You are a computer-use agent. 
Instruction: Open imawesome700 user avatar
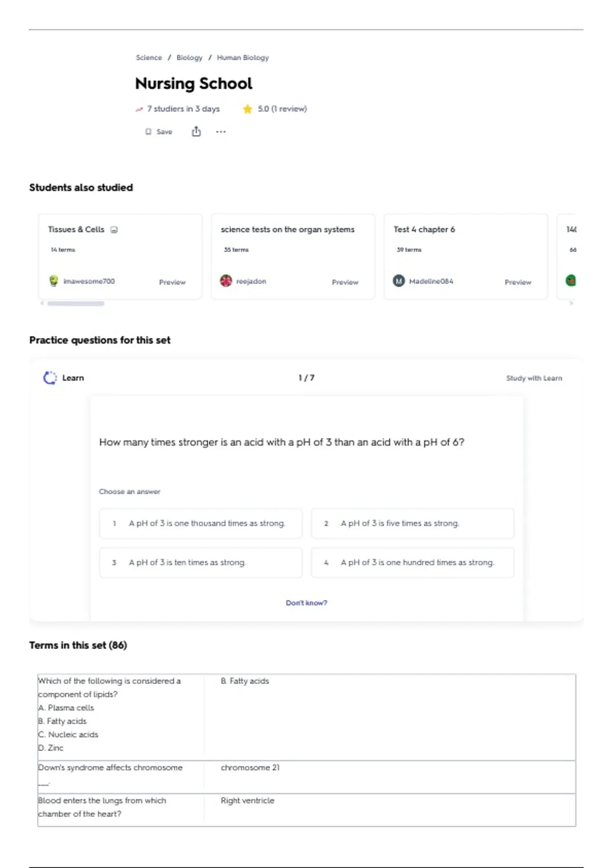54,281
